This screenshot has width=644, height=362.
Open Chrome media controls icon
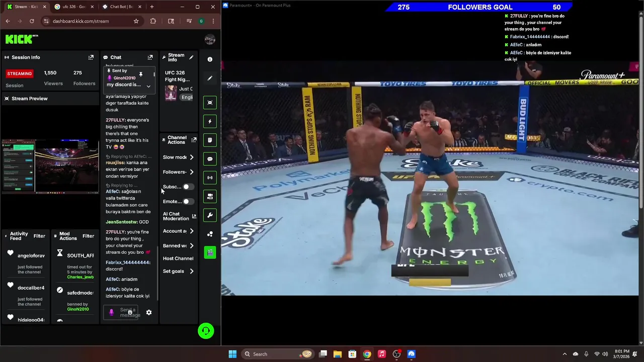pyautogui.click(x=189, y=21)
